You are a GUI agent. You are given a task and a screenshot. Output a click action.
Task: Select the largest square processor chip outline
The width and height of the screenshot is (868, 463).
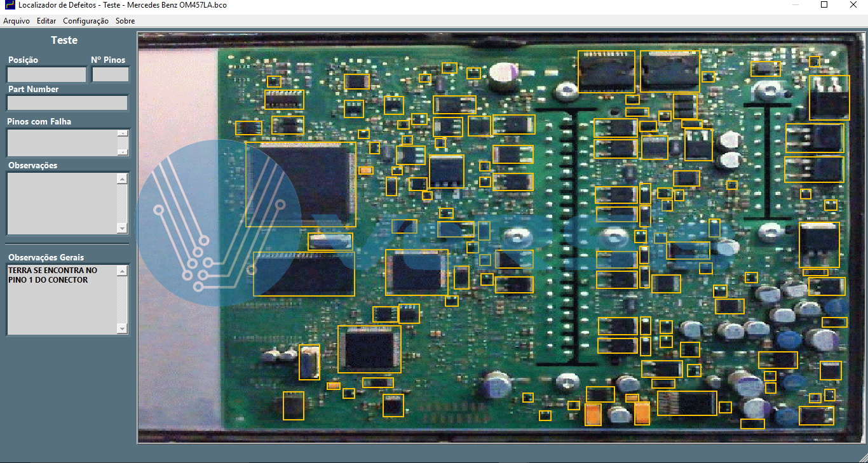301,184
